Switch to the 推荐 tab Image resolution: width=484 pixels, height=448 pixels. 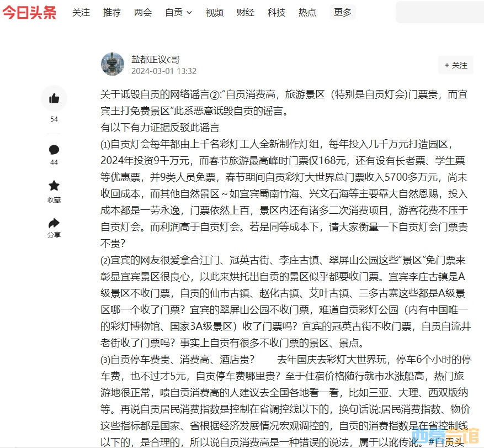click(x=111, y=12)
